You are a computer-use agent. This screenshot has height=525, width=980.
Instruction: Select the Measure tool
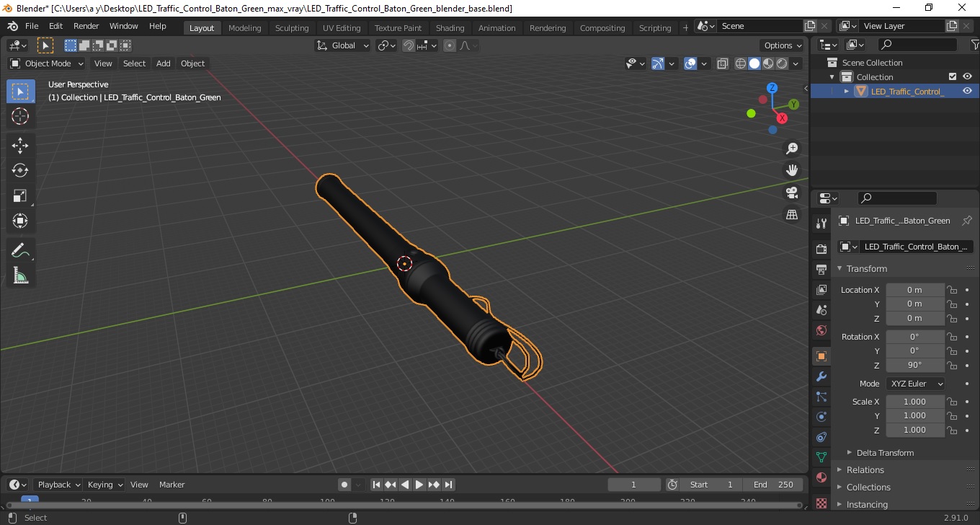tap(20, 275)
